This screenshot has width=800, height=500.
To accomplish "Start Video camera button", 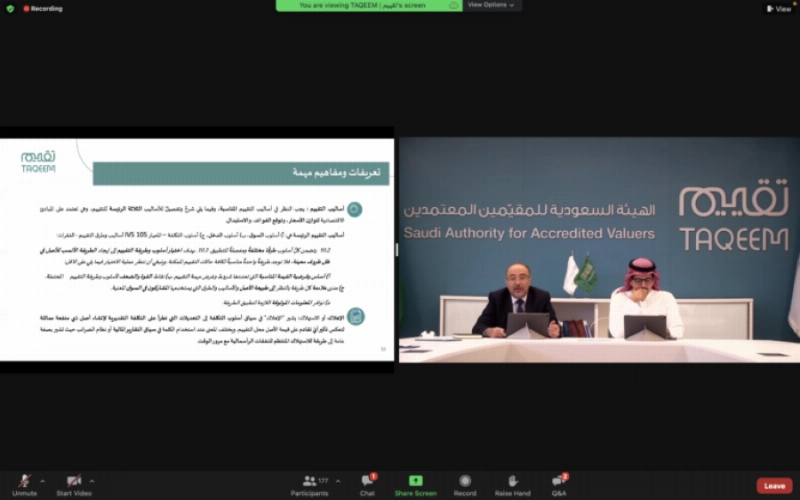I will (74, 485).
